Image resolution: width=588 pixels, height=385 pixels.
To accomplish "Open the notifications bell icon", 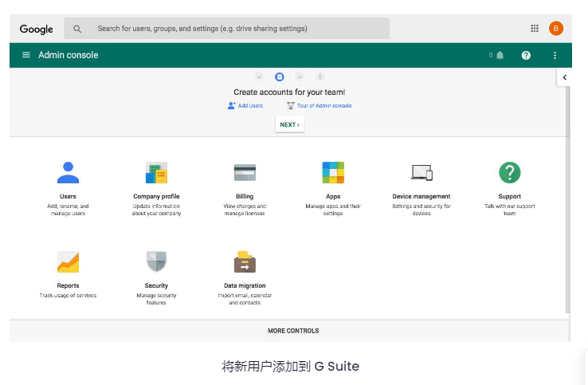I will 500,56.
